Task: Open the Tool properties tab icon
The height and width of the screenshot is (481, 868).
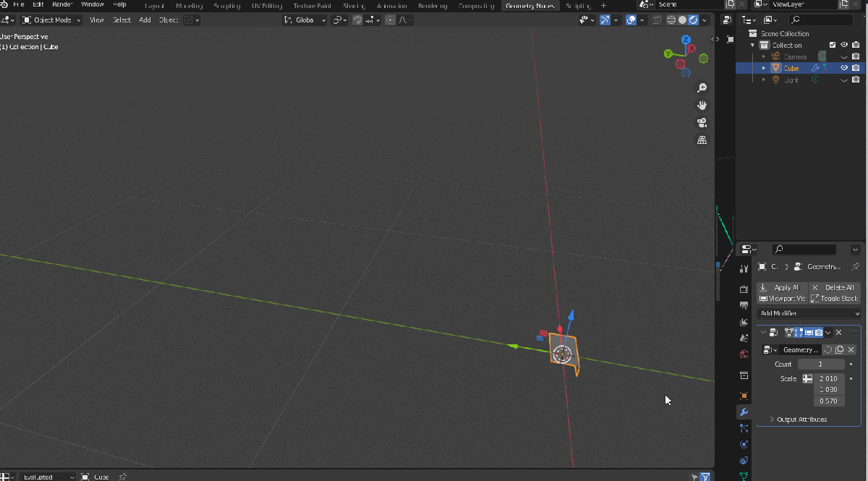Action: coord(744,269)
